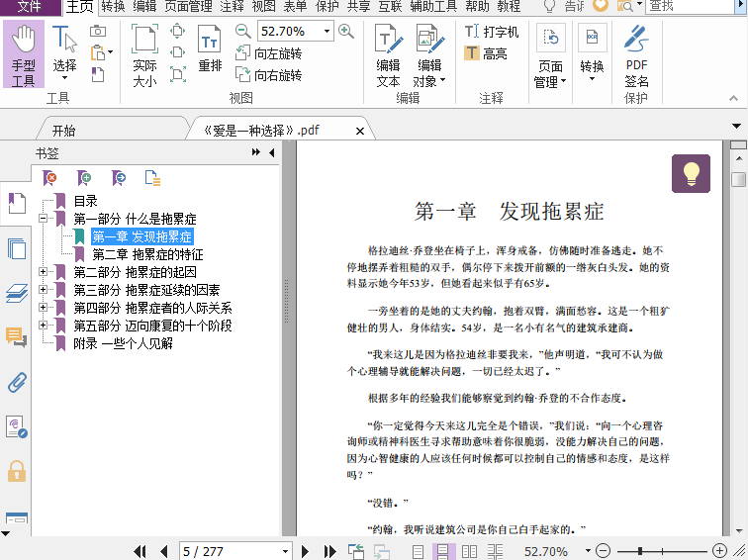Screen dimensions: 748x560
Task: Zoom in with the magnifier plus icon
Action: [x=346, y=32]
